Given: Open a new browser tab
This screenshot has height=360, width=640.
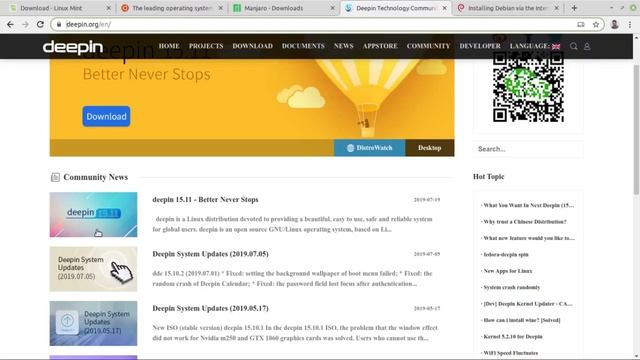Looking at the screenshot, I should [x=574, y=8].
